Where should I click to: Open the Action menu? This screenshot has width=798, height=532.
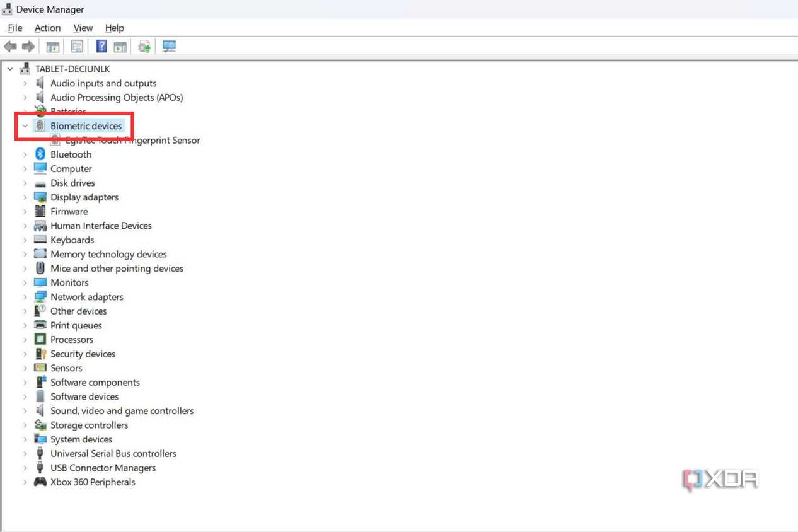point(47,28)
